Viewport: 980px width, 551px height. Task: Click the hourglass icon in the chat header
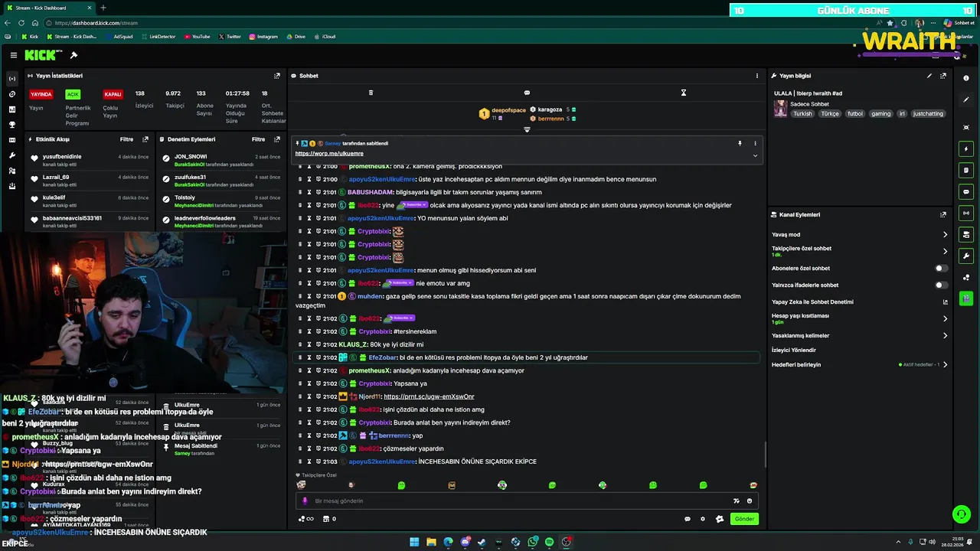pos(684,93)
